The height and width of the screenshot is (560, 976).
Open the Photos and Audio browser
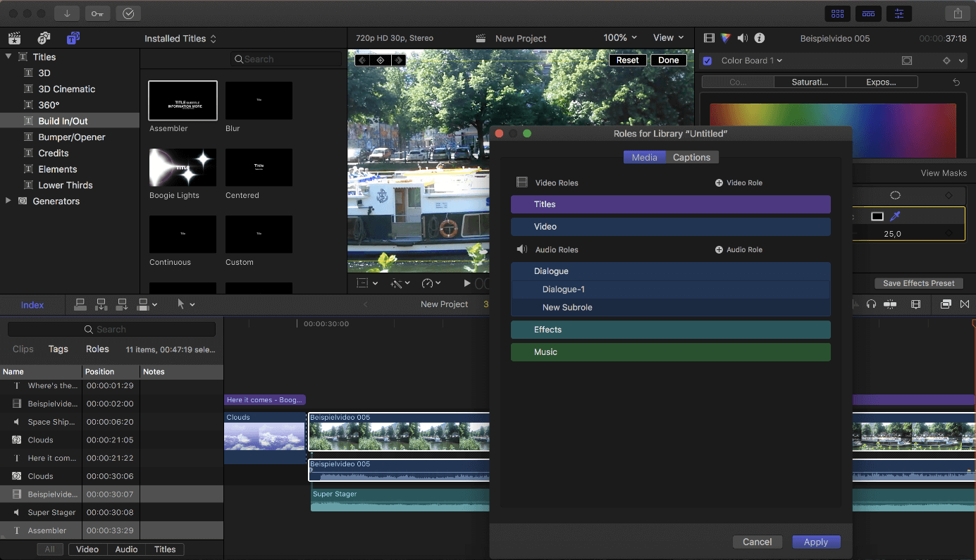pyautogui.click(x=44, y=38)
